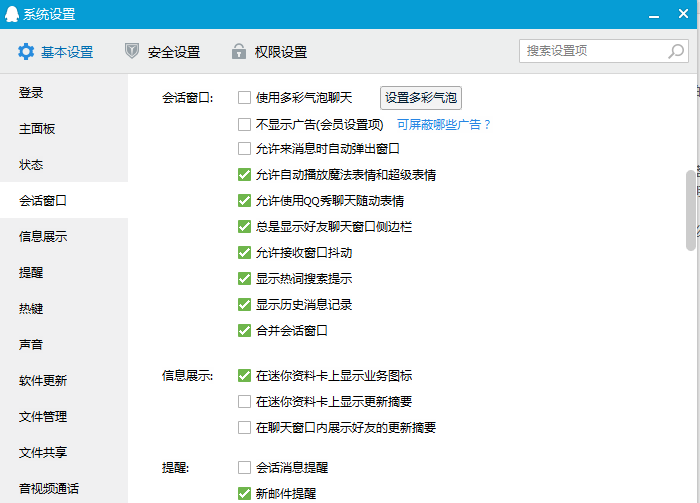This screenshot has height=503, width=700.
Task: Click the magnifier search icon
Action: click(x=675, y=51)
